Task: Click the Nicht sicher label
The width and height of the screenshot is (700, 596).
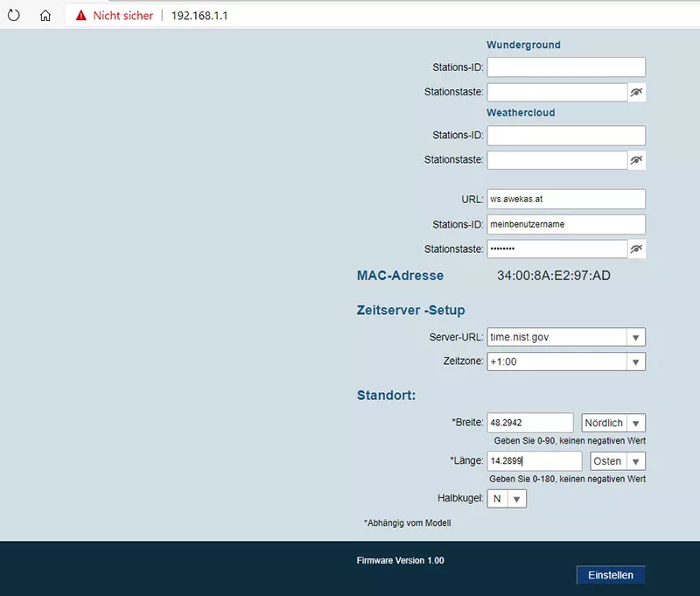Action: 122,16
